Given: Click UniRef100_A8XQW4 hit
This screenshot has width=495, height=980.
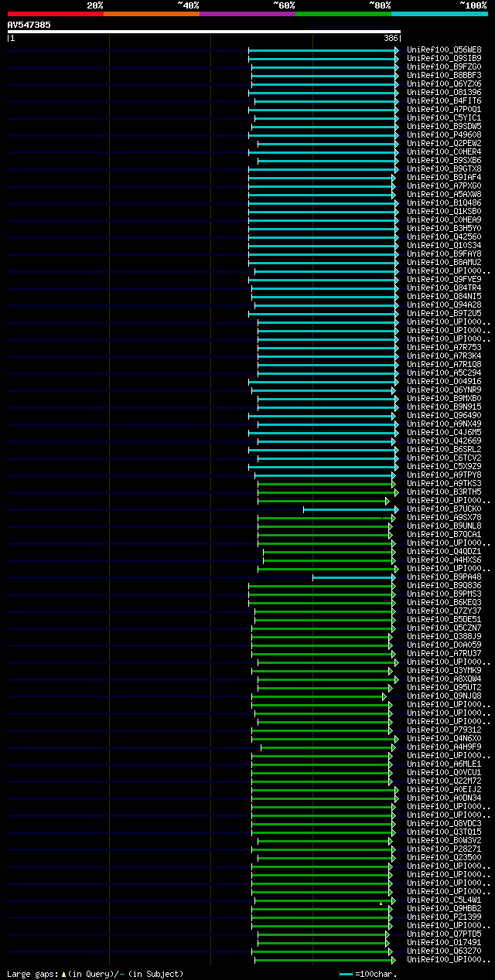Looking at the screenshot, I should coord(445,679).
